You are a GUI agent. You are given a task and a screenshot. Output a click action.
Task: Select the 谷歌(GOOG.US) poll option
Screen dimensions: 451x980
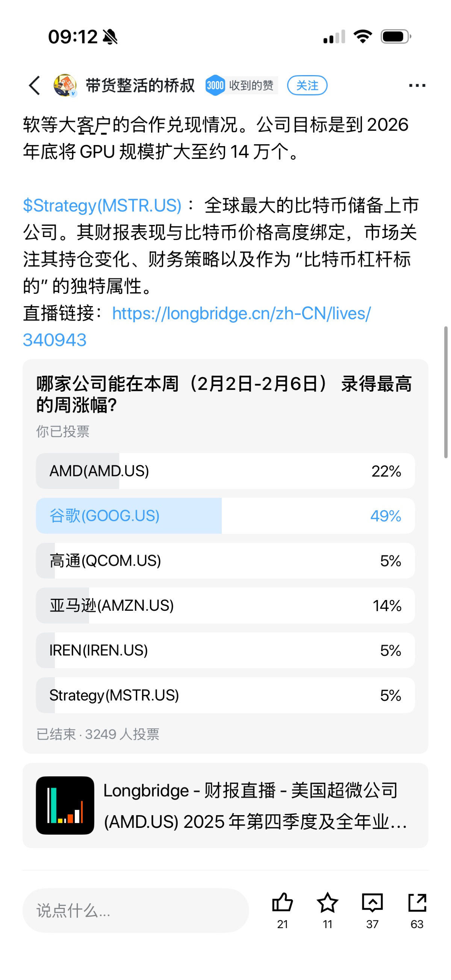[x=225, y=516]
